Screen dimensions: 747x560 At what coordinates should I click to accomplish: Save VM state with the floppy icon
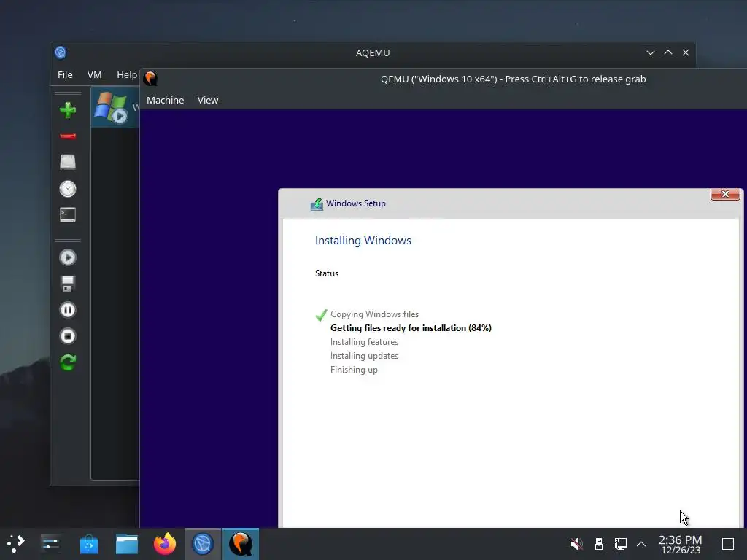point(68,284)
